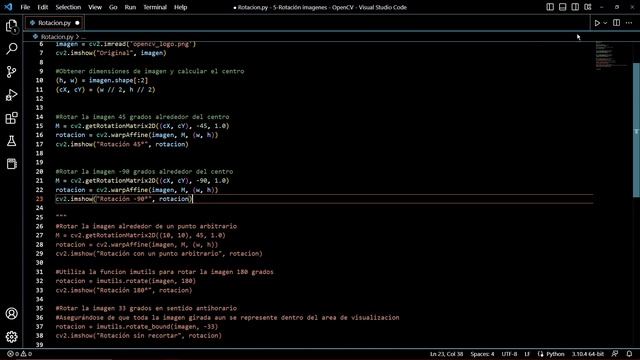Open the Help menu
The height and width of the screenshot is (360, 640).
180,7
